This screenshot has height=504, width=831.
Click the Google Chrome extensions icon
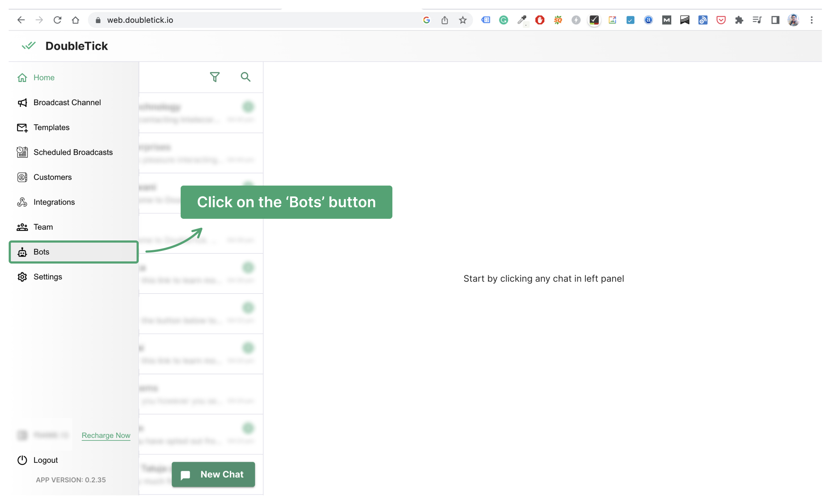[x=739, y=20]
